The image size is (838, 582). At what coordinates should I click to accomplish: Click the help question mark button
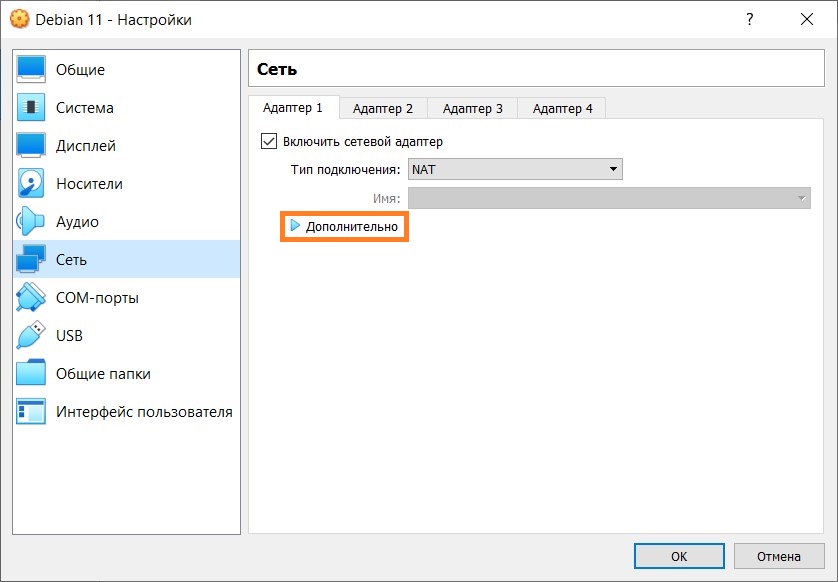(749, 19)
